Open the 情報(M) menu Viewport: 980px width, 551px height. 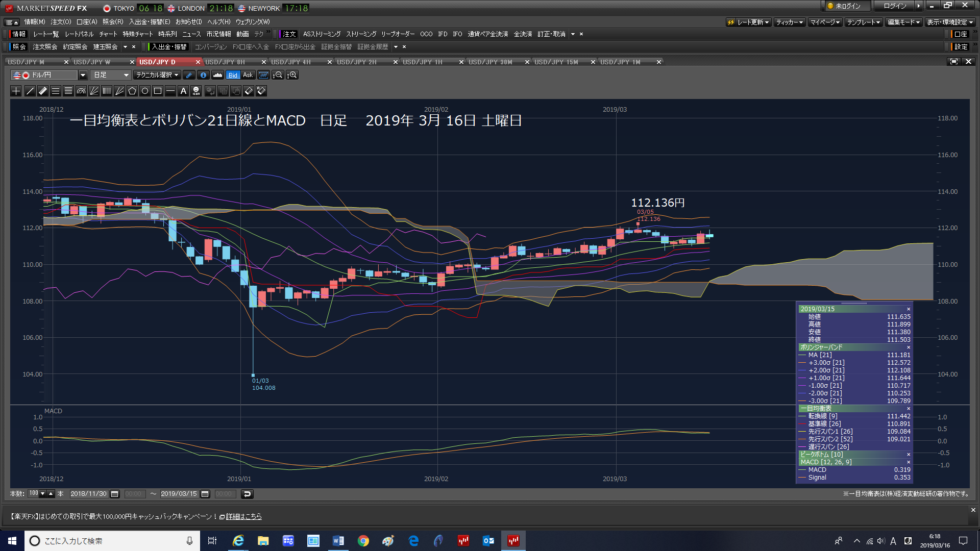point(35,22)
